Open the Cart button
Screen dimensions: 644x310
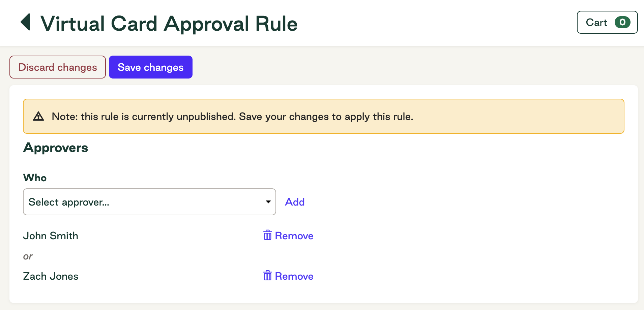point(607,22)
